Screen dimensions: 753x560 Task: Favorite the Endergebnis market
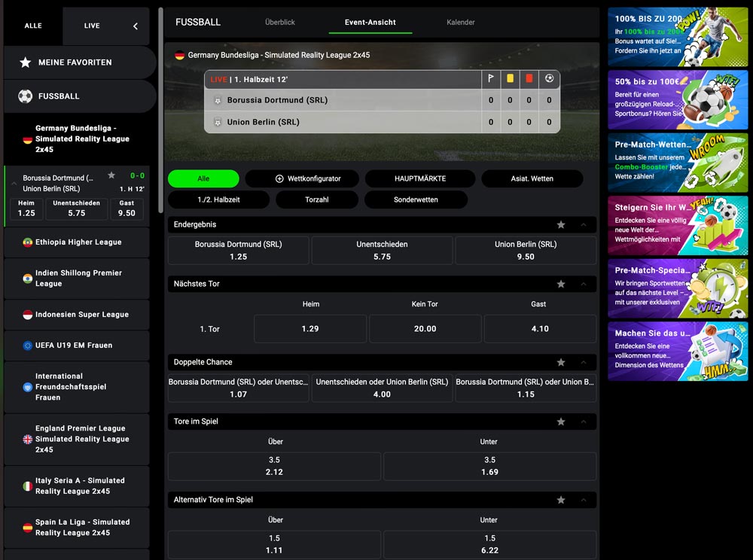[x=561, y=224]
